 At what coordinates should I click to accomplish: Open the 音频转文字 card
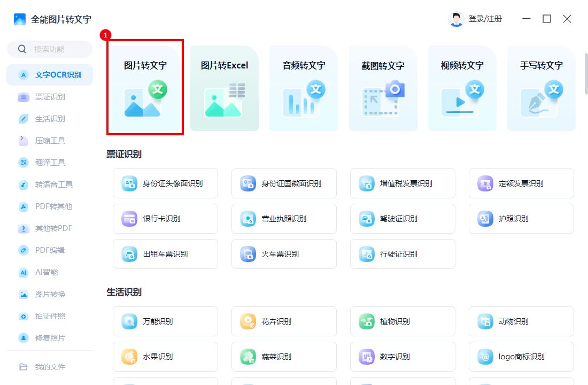[x=304, y=89]
